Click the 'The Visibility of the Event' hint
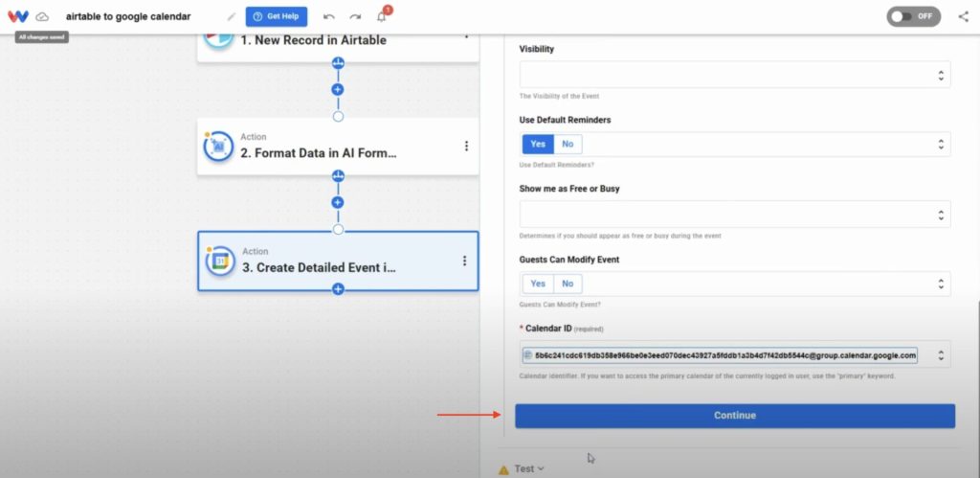Image resolution: width=980 pixels, height=478 pixels. click(x=559, y=97)
